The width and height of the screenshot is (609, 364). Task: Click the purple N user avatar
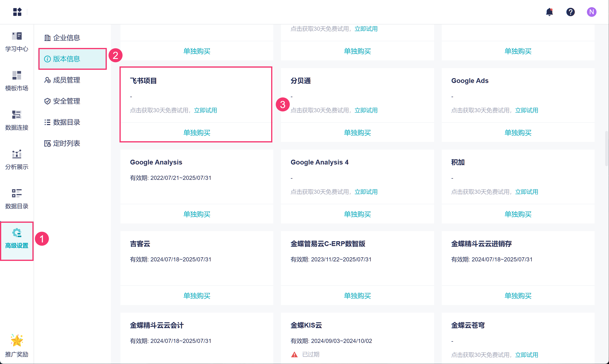coord(591,12)
